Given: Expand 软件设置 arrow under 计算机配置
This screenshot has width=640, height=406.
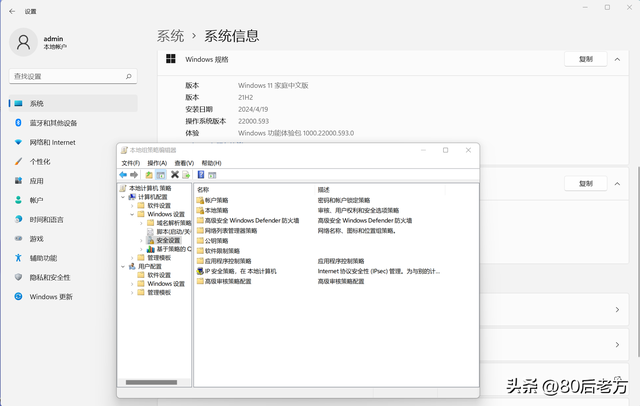Looking at the screenshot, I should 132,206.
